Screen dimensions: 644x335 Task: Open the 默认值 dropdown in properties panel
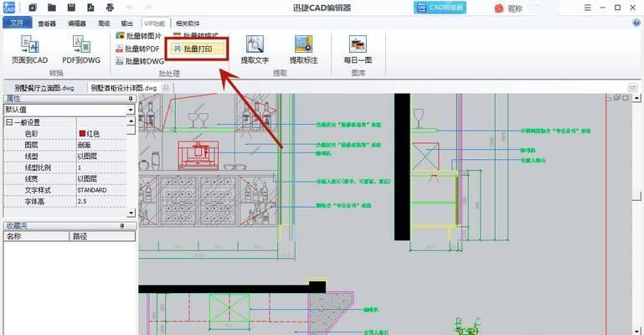131,110
